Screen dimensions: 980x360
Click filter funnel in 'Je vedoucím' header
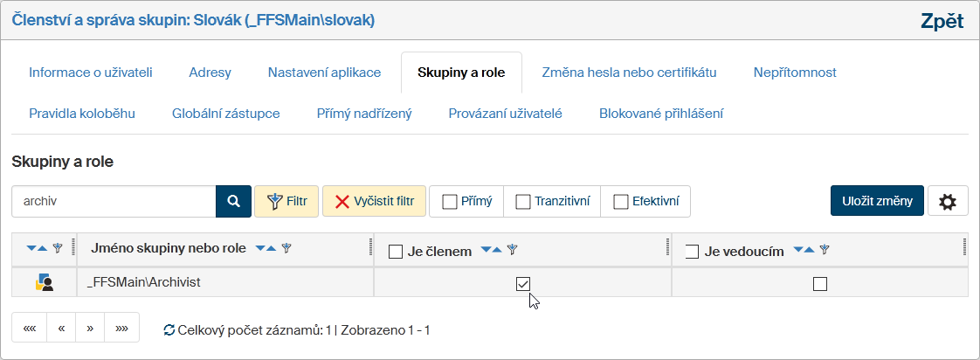point(824,251)
